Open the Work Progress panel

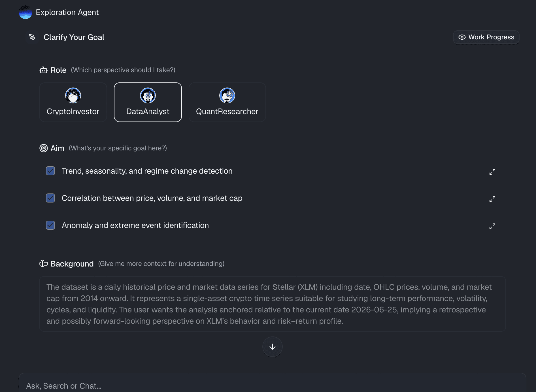tap(486, 37)
